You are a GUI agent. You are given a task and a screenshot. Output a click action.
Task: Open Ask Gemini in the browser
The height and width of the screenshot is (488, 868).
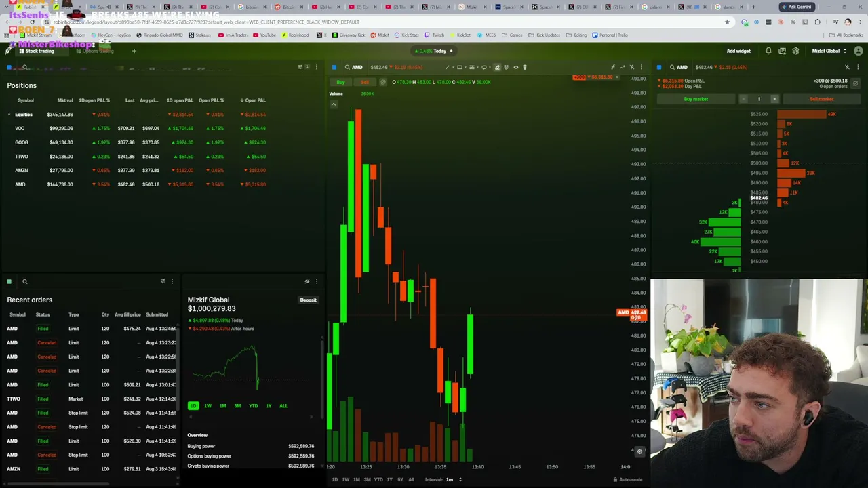click(x=796, y=7)
